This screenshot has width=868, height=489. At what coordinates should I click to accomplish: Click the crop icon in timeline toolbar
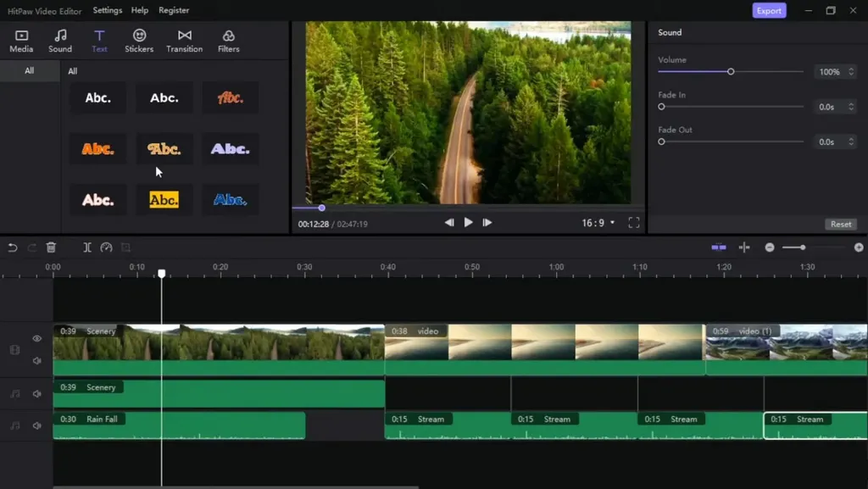click(125, 247)
